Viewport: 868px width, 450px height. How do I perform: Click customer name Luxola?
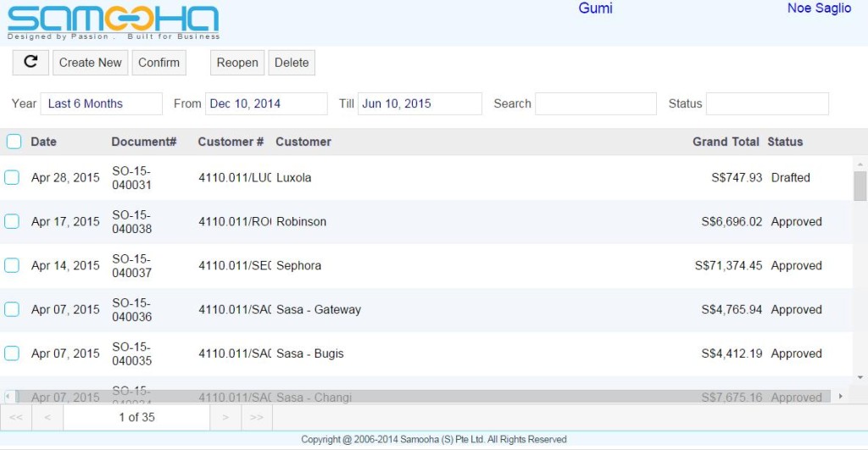pyautogui.click(x=294, y=178)
